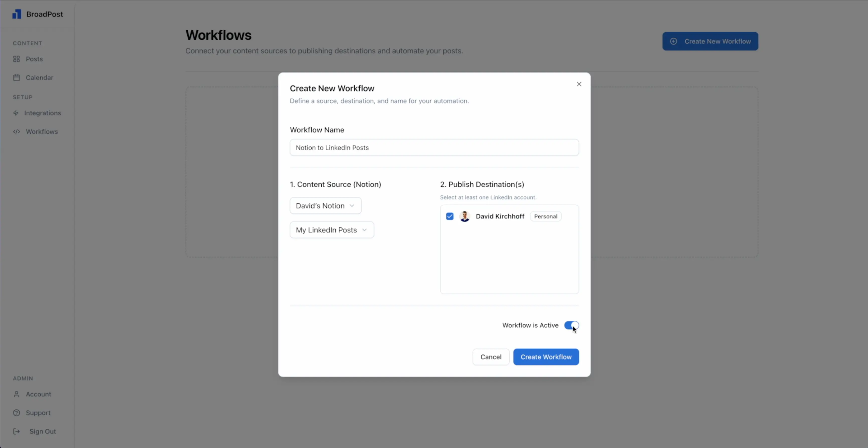Click the Sign Out arrow icon
The width and height of the screenshot is (868, 448).
point(17,431)
